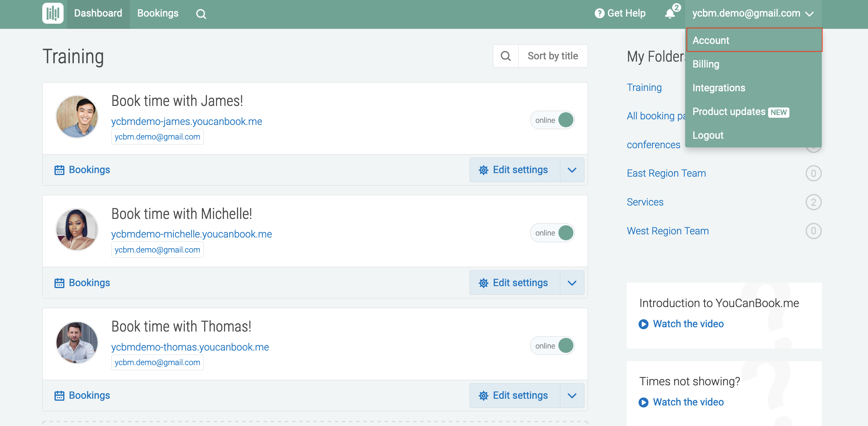Choose Logout from the user menu
868x426 pixels.
[x=754, y=135]
